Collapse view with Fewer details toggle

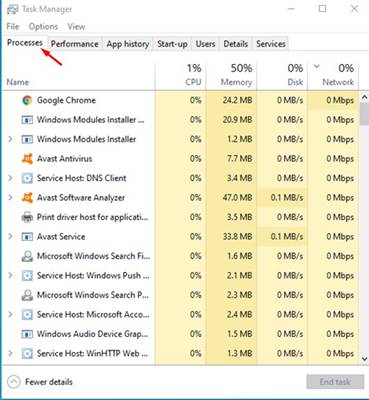click(40, 382)
